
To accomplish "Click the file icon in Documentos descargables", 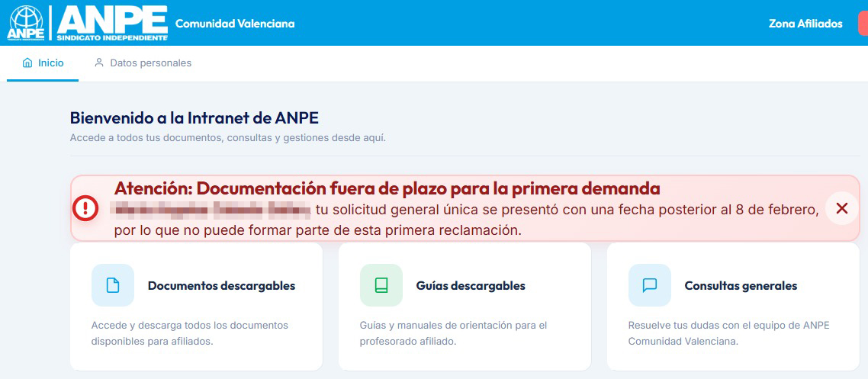I will (113, 285).
